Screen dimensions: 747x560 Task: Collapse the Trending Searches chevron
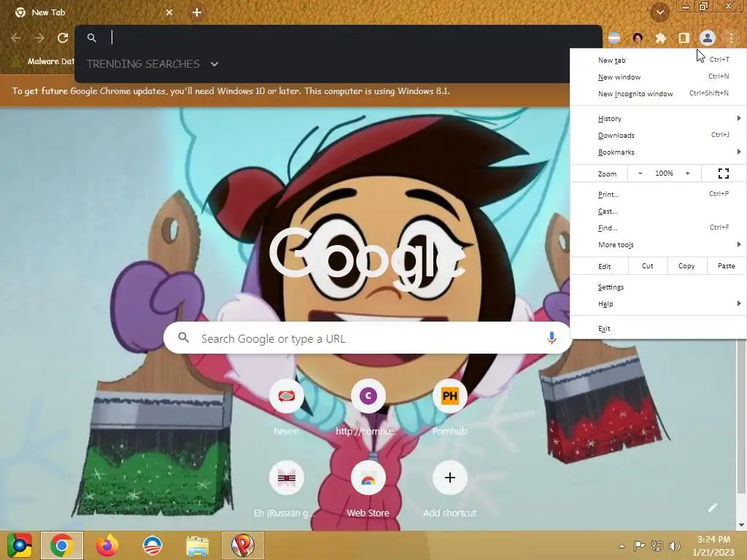coord(214,64)
